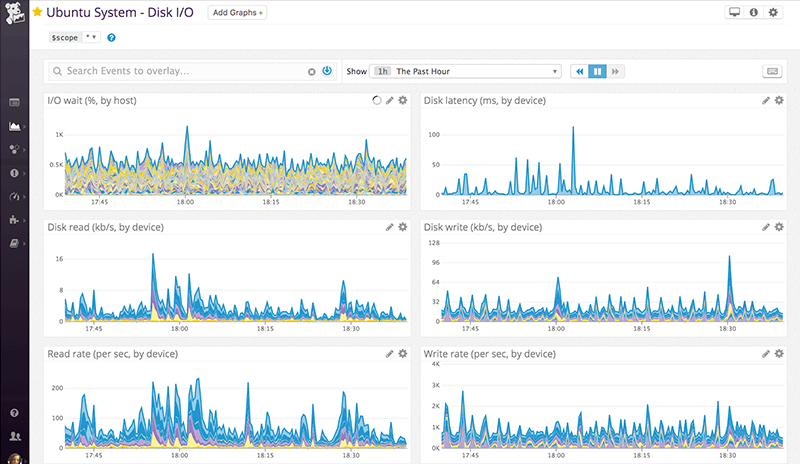Viewport: 800px width, 464px height.
Task: Open keyboard shortcuts via the keyboard icon
Action: pyautogui.click(x=771, y=72)
